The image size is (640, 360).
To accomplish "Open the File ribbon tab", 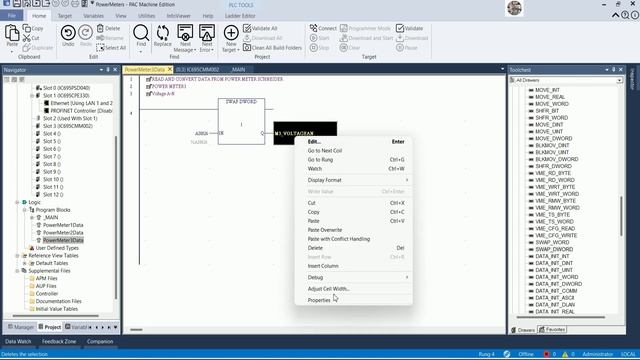I will coord(12,16).
